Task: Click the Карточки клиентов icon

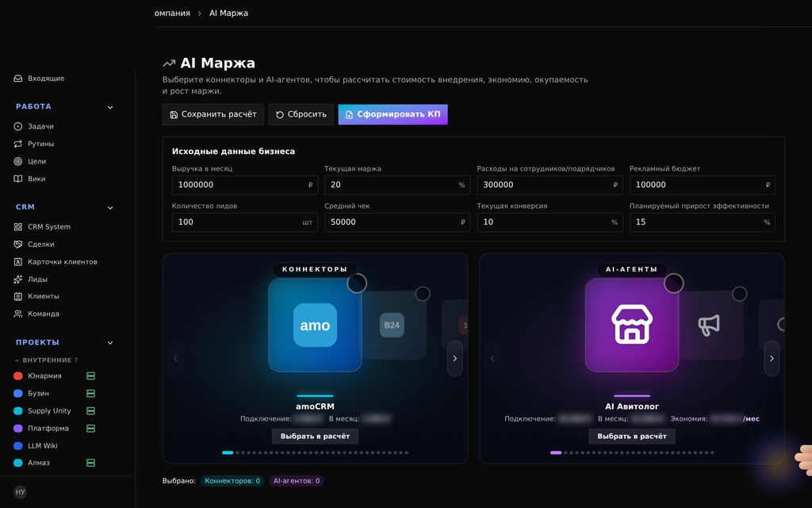Action: [x=18, y=262]
